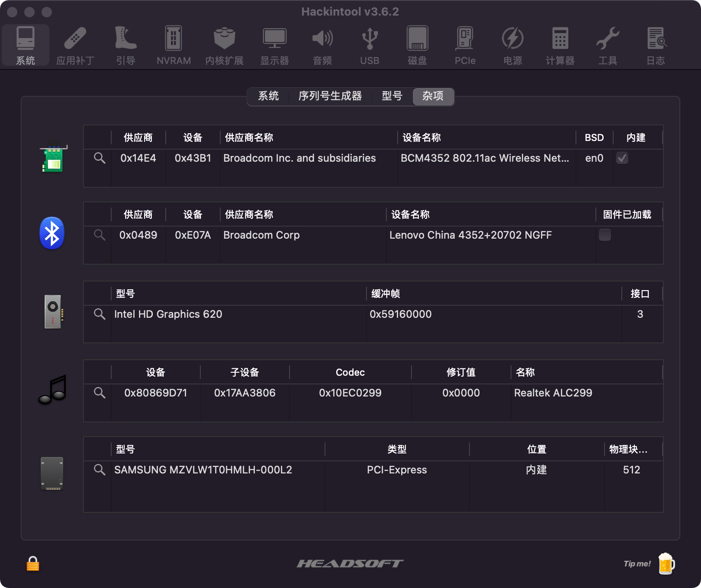Open the 内核扩展 kext section
This screenshot has width=701, height=588.
pyautogui.click(x=224, y=45)
